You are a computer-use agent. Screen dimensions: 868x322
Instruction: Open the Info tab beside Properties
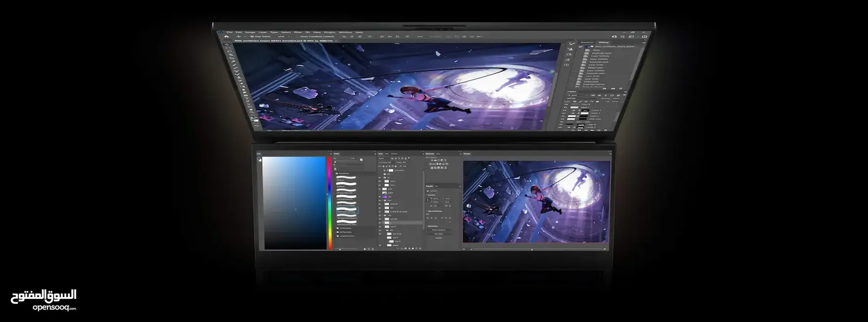pos(436,186)
